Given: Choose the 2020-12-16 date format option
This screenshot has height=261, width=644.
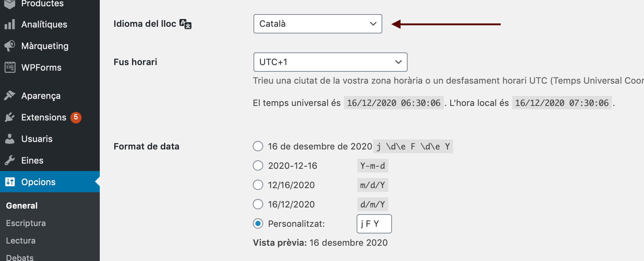Looking at the screenshot, I should (258, 165).
